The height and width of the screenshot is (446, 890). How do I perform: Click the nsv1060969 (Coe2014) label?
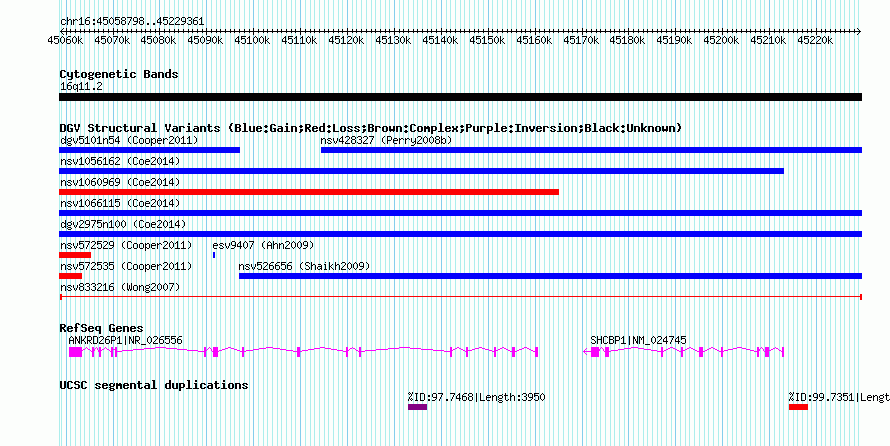[x=120, y=182]
